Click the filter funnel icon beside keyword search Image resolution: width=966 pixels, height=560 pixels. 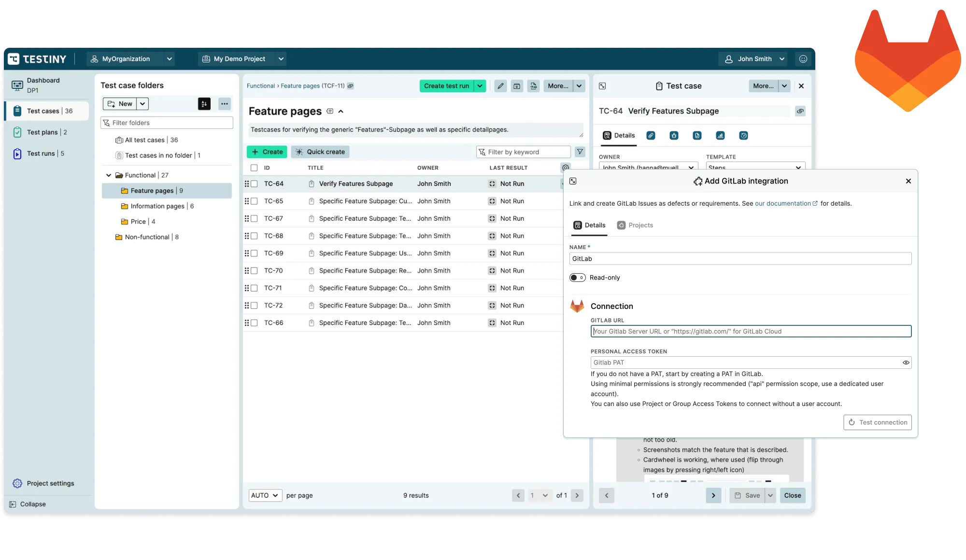580,152
